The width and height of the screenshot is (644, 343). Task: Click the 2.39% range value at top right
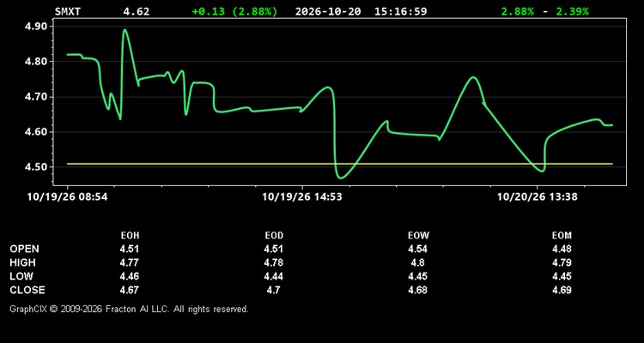tap(572, 11)
